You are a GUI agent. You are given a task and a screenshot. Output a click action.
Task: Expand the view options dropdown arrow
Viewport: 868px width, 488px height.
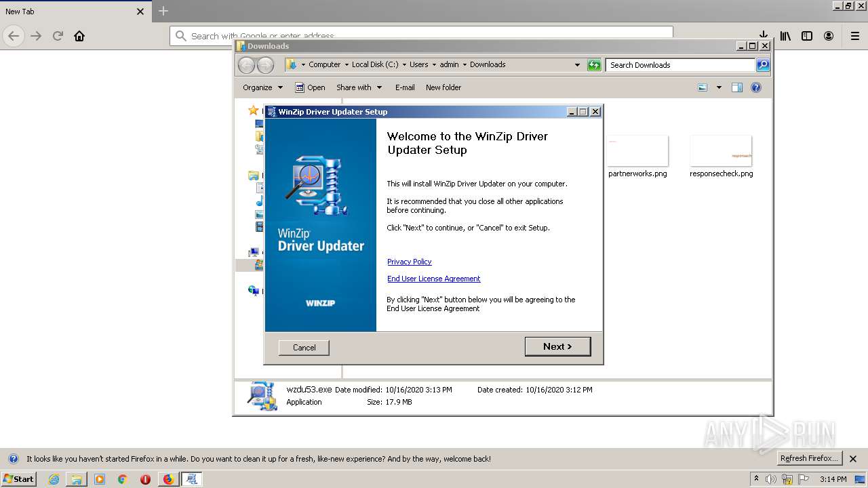click(x=719, y=87)
